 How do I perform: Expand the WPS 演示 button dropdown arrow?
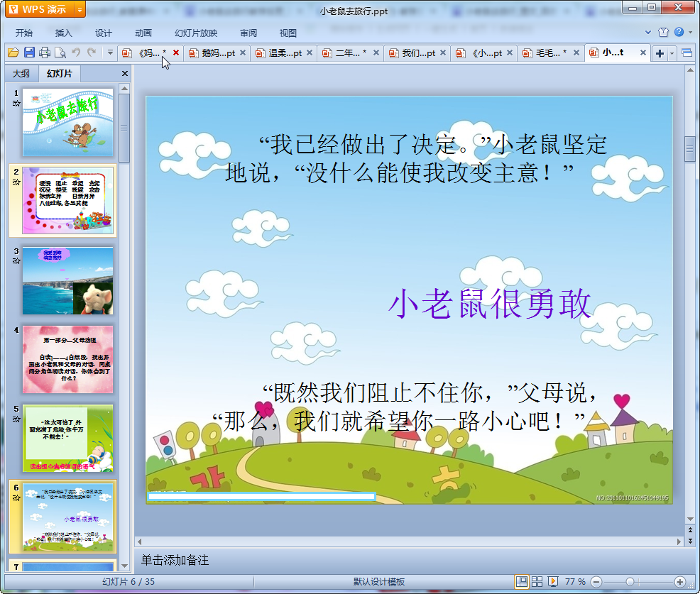tap(80, 9)
